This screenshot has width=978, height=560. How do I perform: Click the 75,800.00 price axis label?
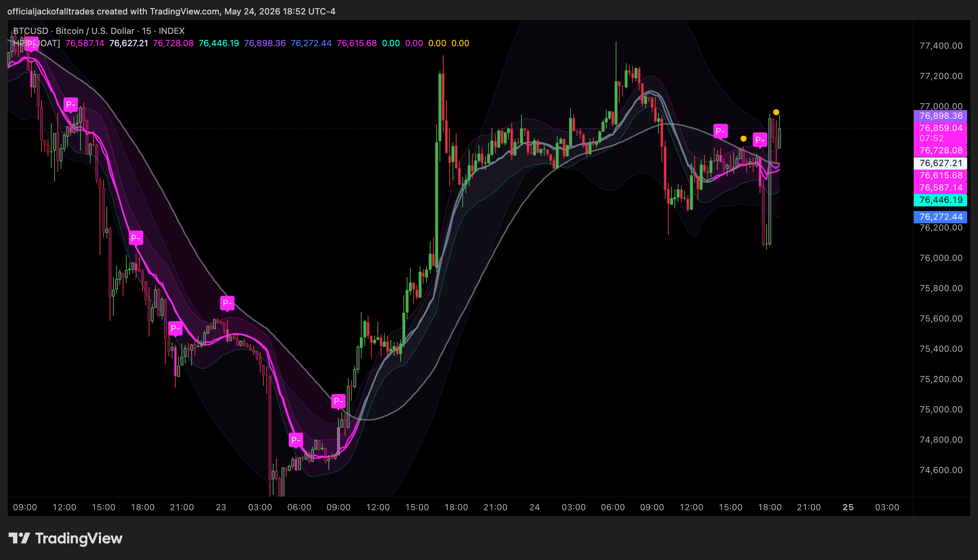pos(941,288)
